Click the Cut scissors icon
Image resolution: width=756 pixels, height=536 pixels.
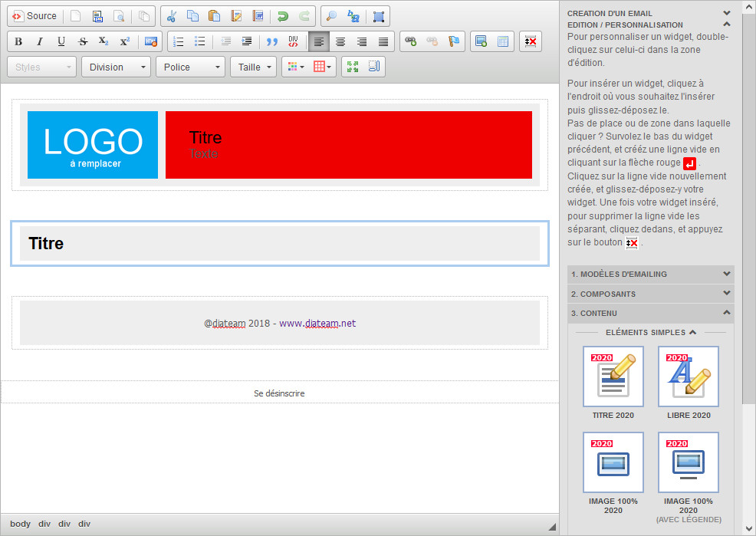tap(172, 16)
